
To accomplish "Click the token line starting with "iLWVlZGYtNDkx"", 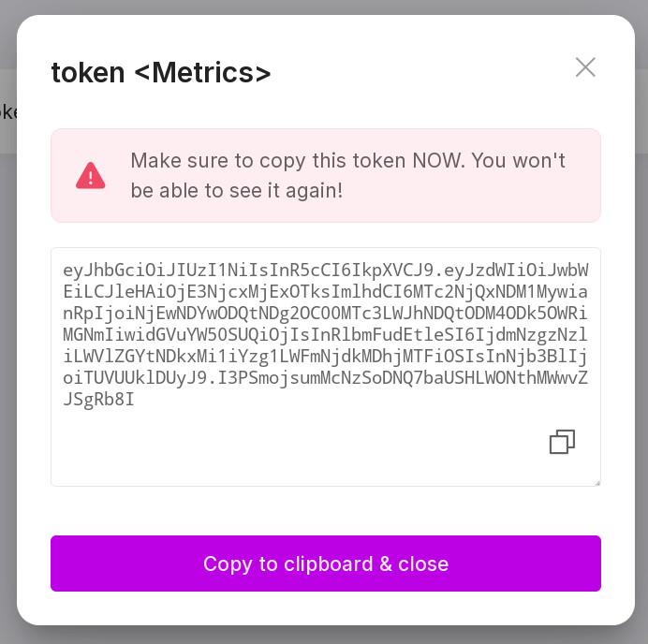I will (325, 368).
